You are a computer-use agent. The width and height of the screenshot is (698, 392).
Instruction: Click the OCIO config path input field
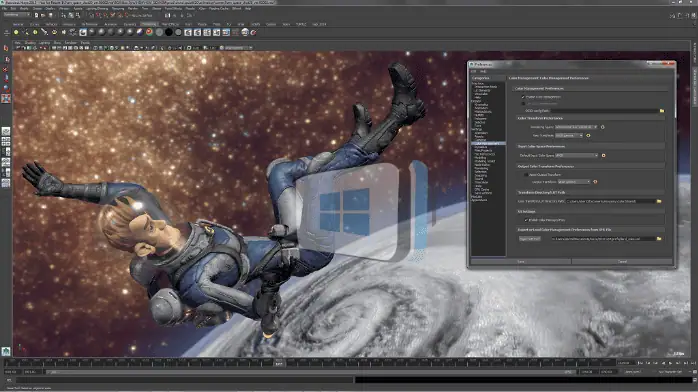605,110
